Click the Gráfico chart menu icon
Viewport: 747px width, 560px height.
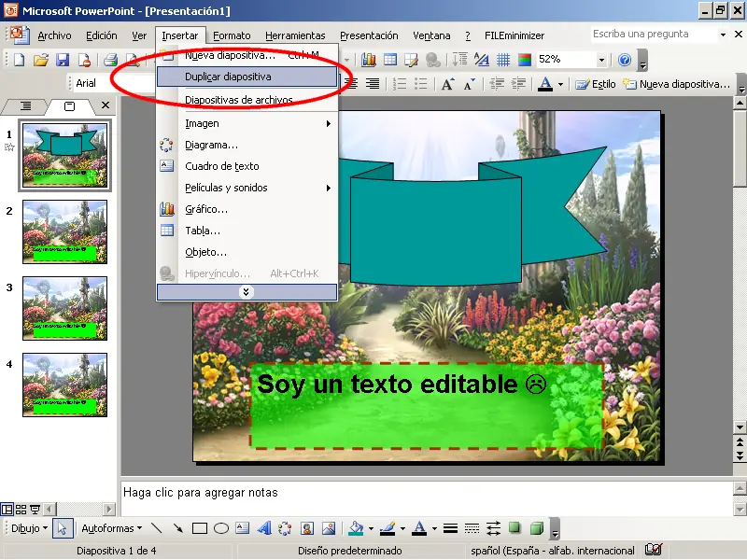pos(167,209)
